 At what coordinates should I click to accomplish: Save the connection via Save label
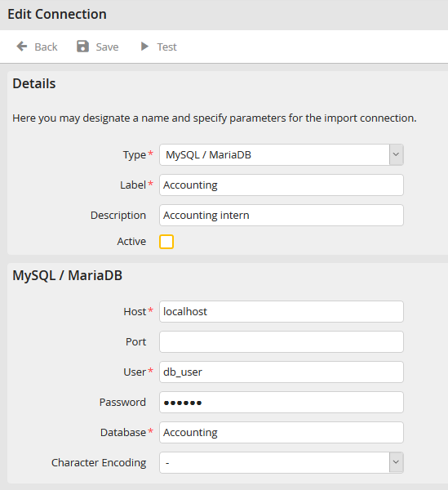point(107,47)
